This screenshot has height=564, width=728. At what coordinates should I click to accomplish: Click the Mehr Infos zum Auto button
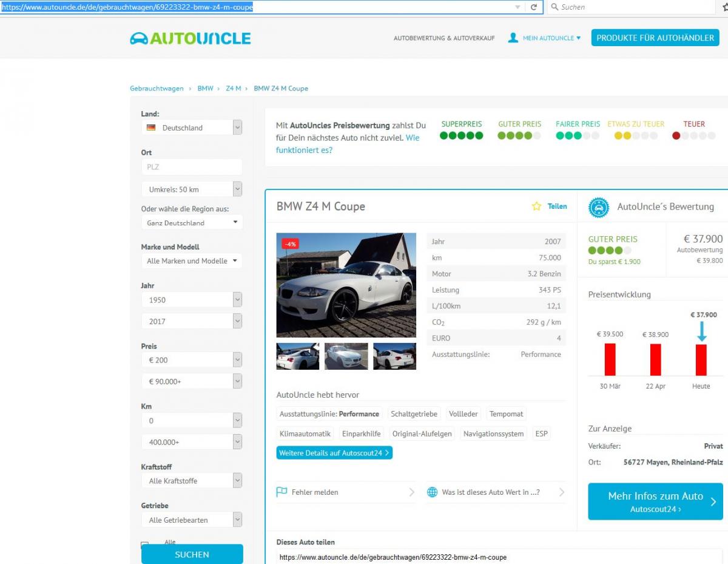click(x=655, y=501)
